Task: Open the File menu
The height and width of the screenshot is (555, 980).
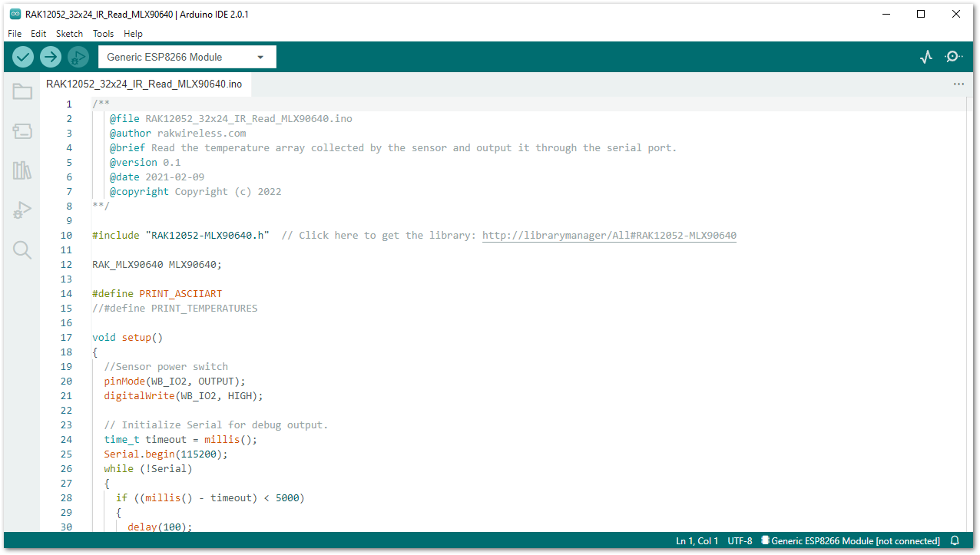Action: [x=15, y=34]
